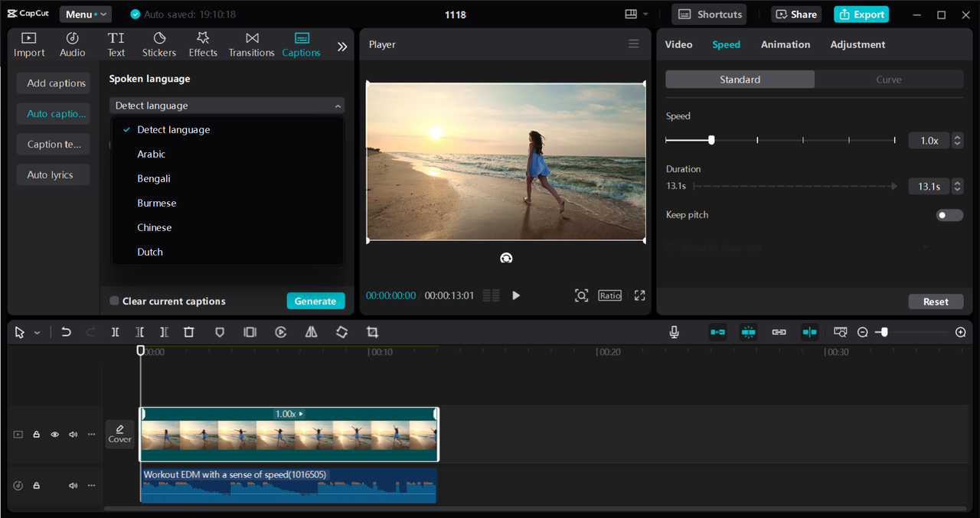Undo the last action
The height and width of the screenshot is (518, 980).
66,332
